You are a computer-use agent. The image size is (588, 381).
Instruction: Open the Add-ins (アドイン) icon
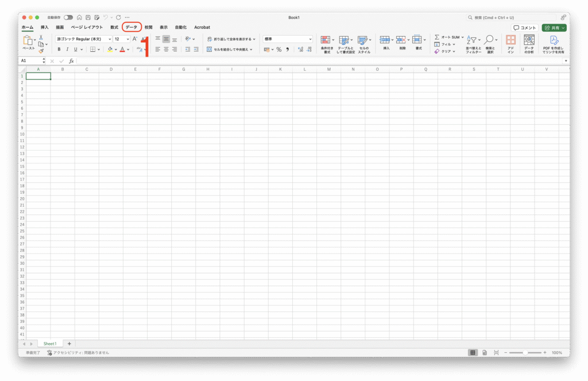tap(510, 40)
